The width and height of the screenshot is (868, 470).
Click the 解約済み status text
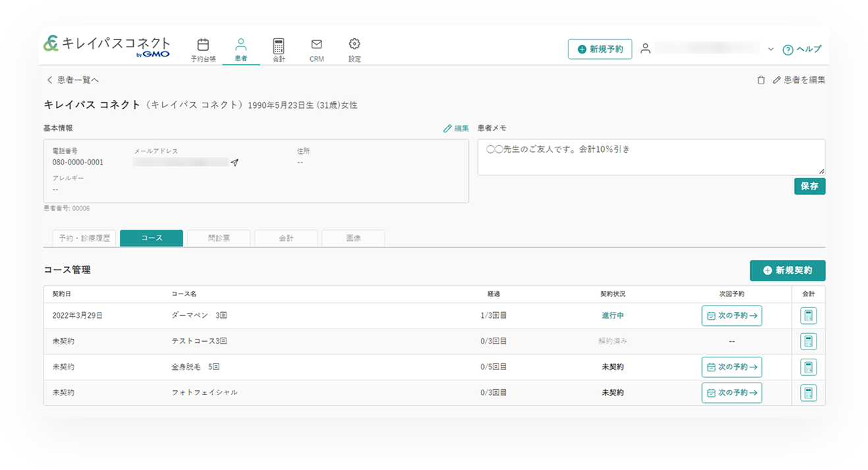pos(612,342)
